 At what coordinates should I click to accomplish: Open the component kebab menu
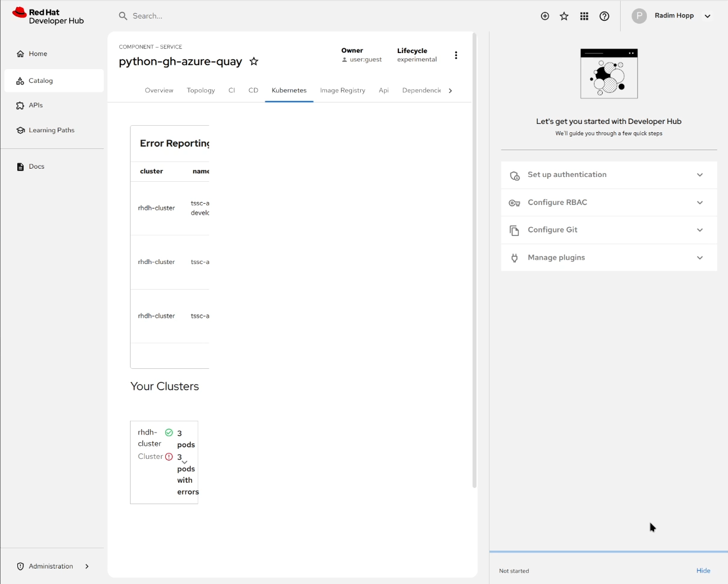(456, 55)
